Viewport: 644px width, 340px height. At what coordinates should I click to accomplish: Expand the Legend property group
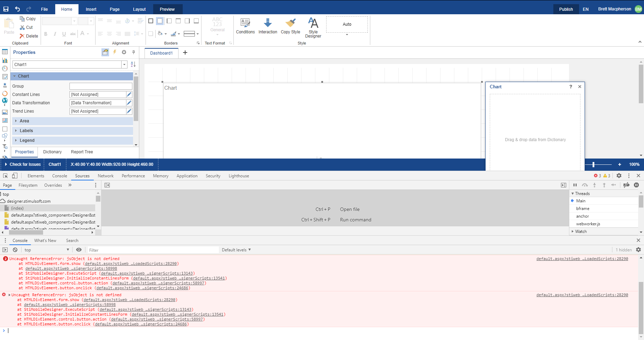click(x=16, y=140)
